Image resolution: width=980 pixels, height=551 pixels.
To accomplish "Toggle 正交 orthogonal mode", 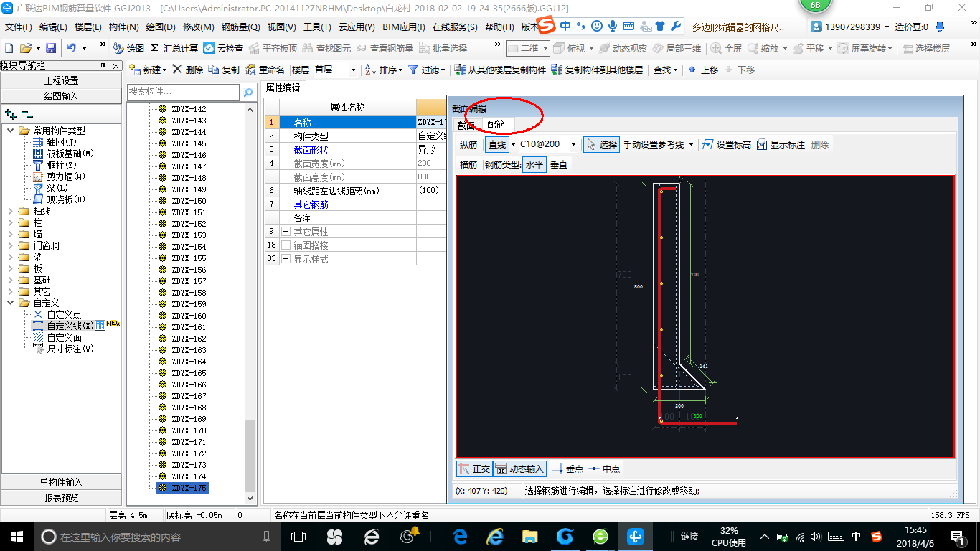I will (474, 468).
